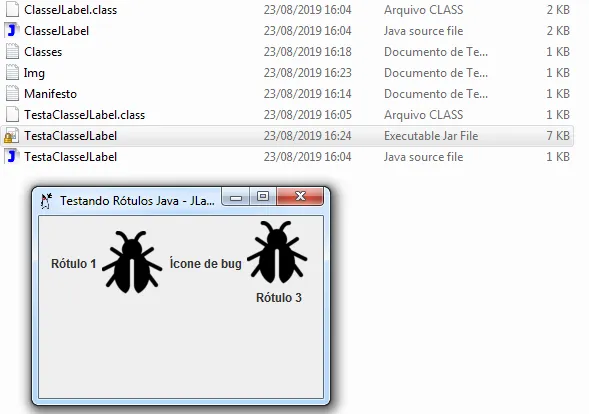Maximize the Testando Rótulos Java window
This screenshot has height=414, width=589.
263,196
